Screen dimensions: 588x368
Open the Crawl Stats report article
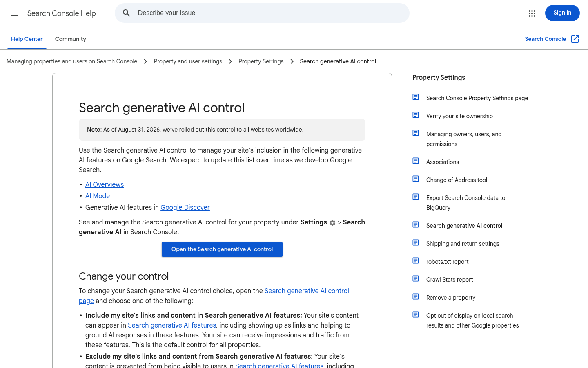point(450,280)
